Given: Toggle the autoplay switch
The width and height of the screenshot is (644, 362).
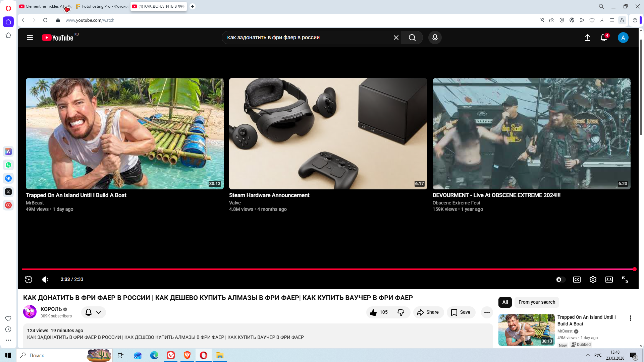Looking at the screenshot, I should click(x=560, y=280).
